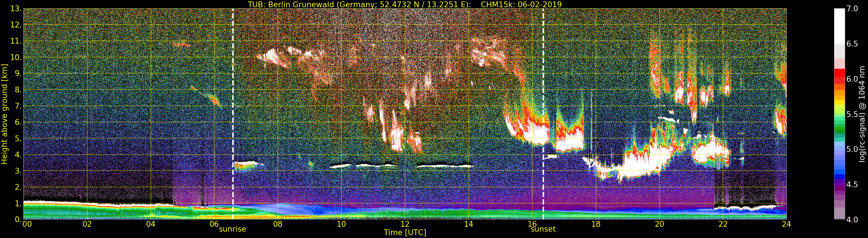
Task: Click the time axis tick label 04
Action: coord(151,224)
